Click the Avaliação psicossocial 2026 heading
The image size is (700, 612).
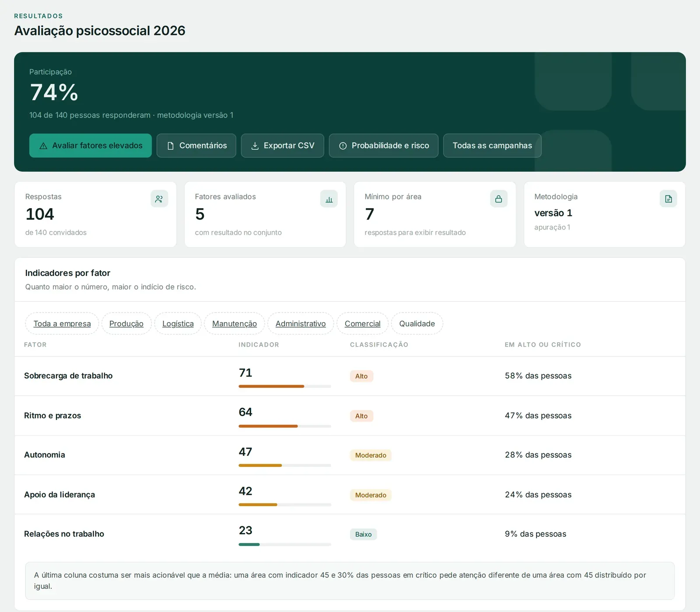tap(100, 31)
